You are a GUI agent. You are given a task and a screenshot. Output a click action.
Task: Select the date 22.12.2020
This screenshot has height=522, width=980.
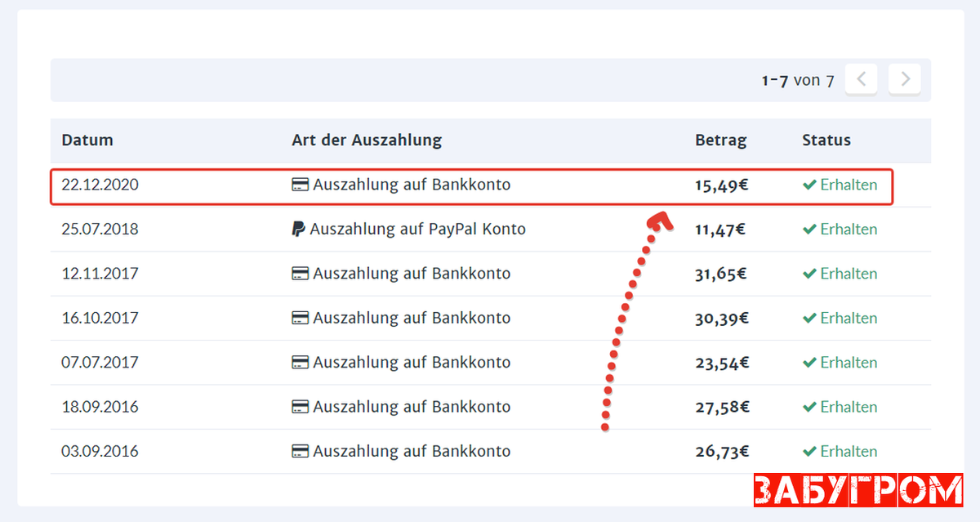tap(100, 185)
